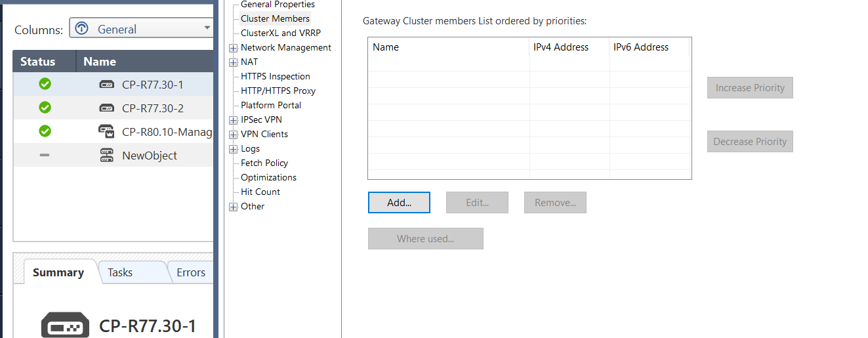Click the cluster icon beside NewObject
Screen dimensions: 868x338
[x=106, y=156]
